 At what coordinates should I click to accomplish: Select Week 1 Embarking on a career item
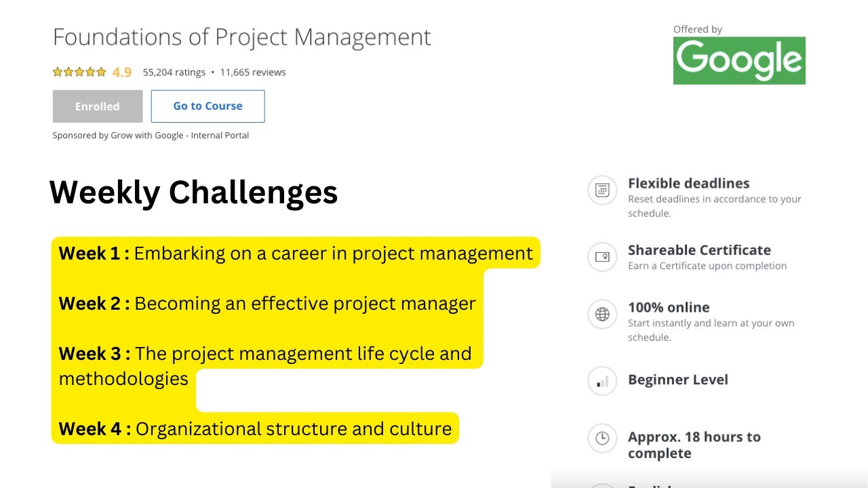296,253
